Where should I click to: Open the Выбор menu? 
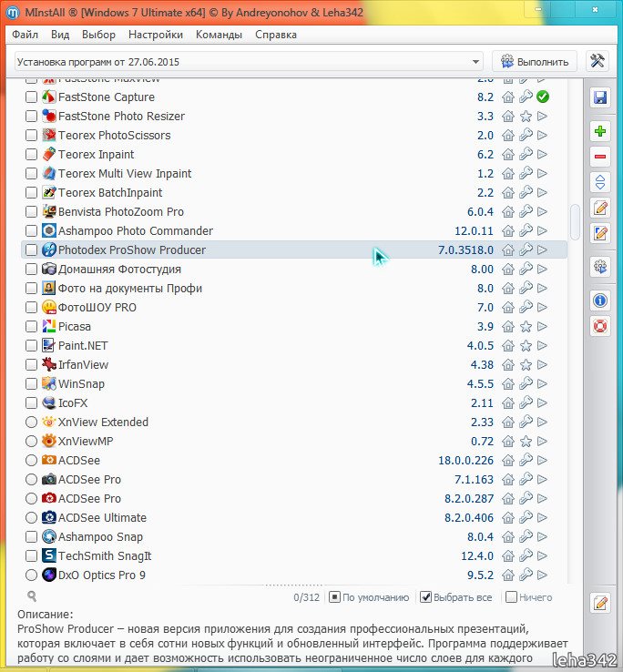(98, 35)
